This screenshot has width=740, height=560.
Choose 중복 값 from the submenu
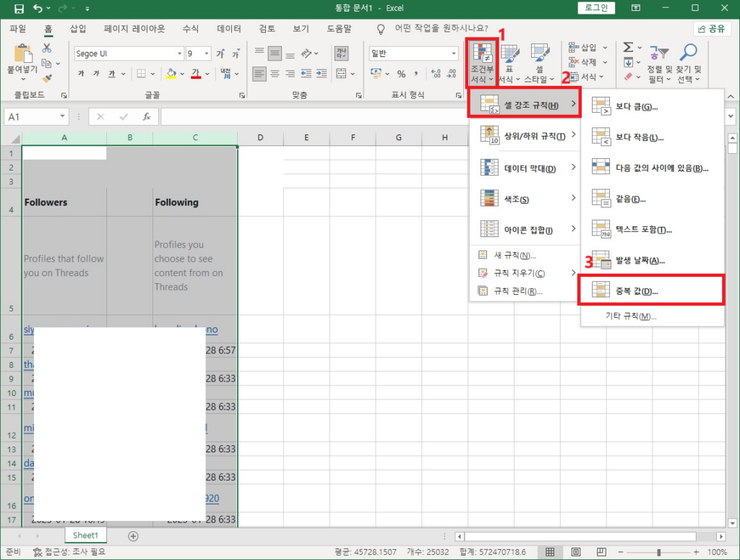pyautogui.click(x=652, y=291)
